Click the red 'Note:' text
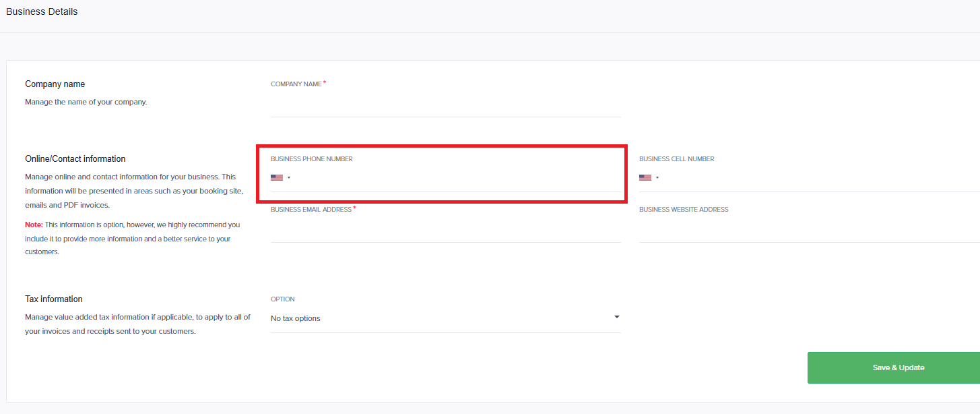The width and height of the screenshot is (980, 414). (34, 225)
